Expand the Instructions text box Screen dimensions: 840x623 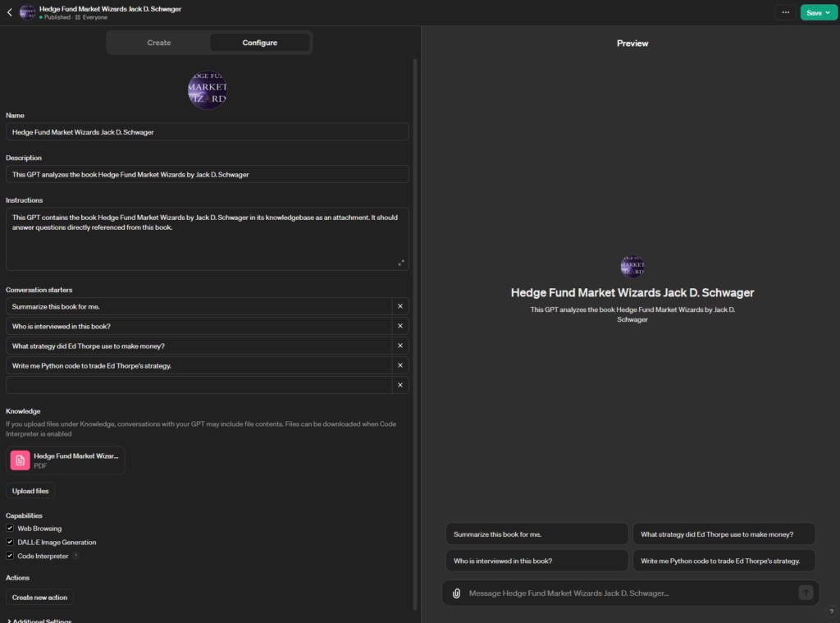point(401,263)
